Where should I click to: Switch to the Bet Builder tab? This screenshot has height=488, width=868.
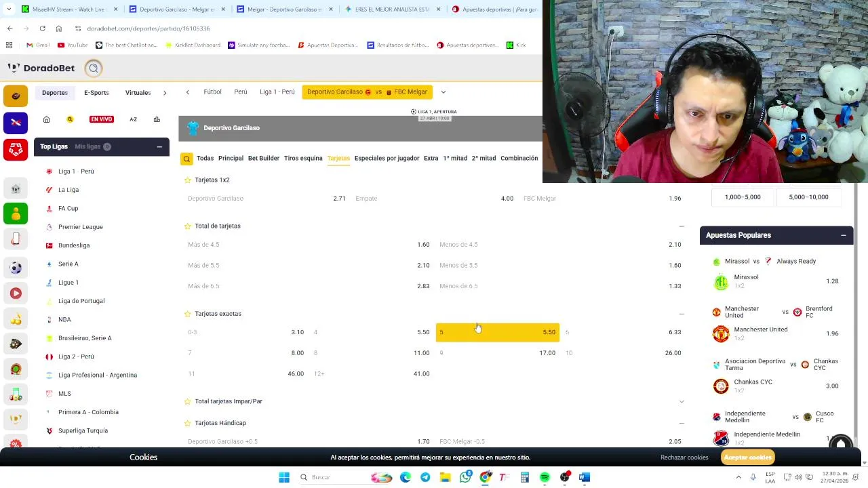pyautogui.click(x=264, y=159)
